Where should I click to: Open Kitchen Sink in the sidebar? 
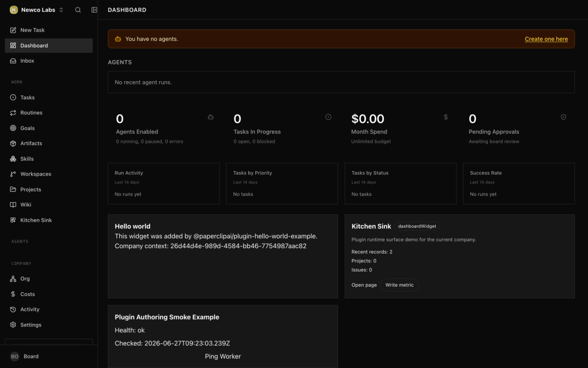[49, 220]
